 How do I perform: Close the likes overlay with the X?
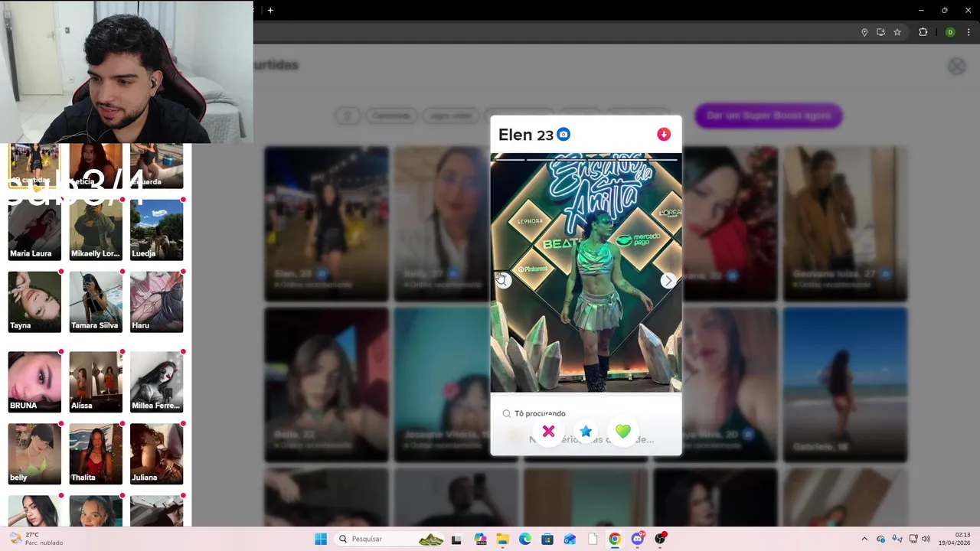coord(957,67)
